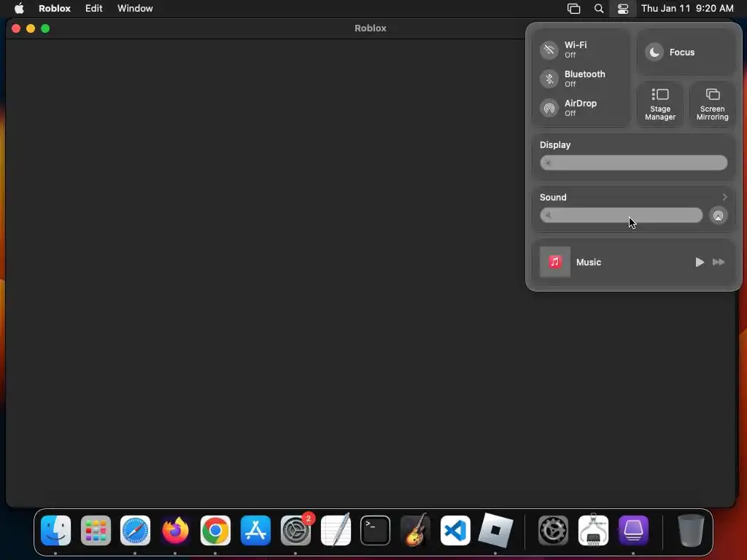Toggle the Bluetooth icon on
Screen dimensions: 747x560
coord(549,79)
